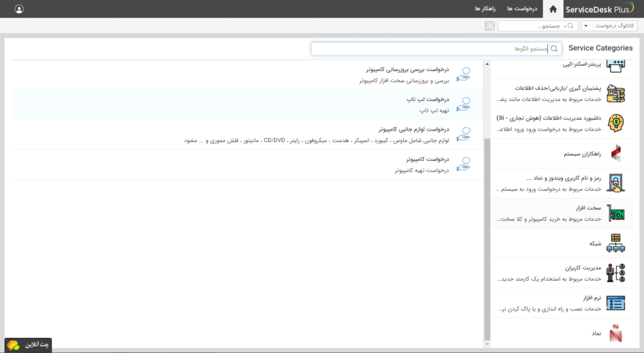Open the recent history clock icon
The height and width of the screenshot is (353, 644).
click(489, 26)
